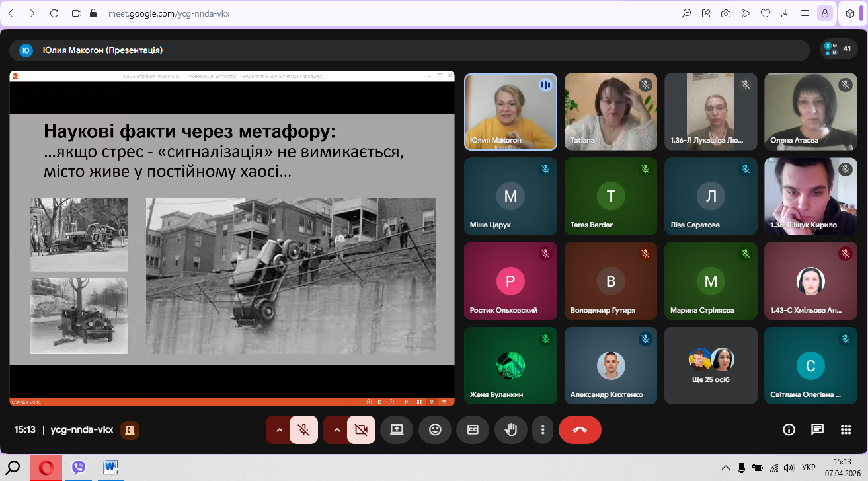Open the emoji reactions icon

pyautogui.click(x=435, y=429)
